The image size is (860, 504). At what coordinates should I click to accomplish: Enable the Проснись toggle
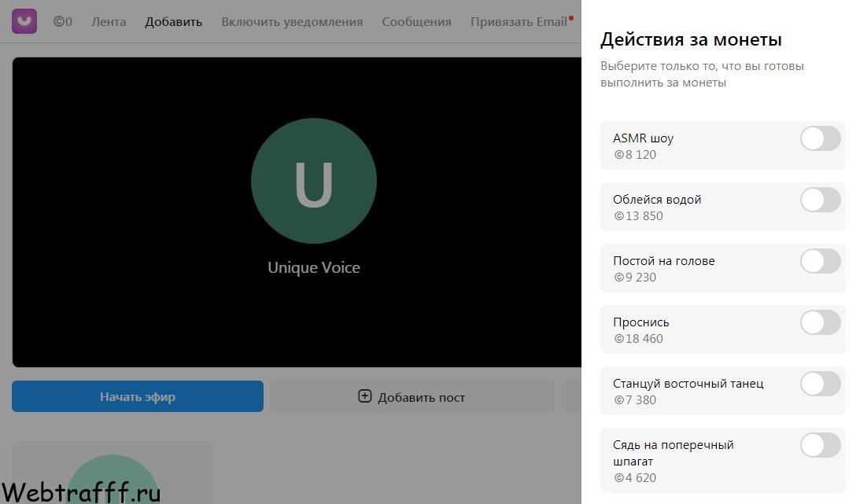click(820, 322)
